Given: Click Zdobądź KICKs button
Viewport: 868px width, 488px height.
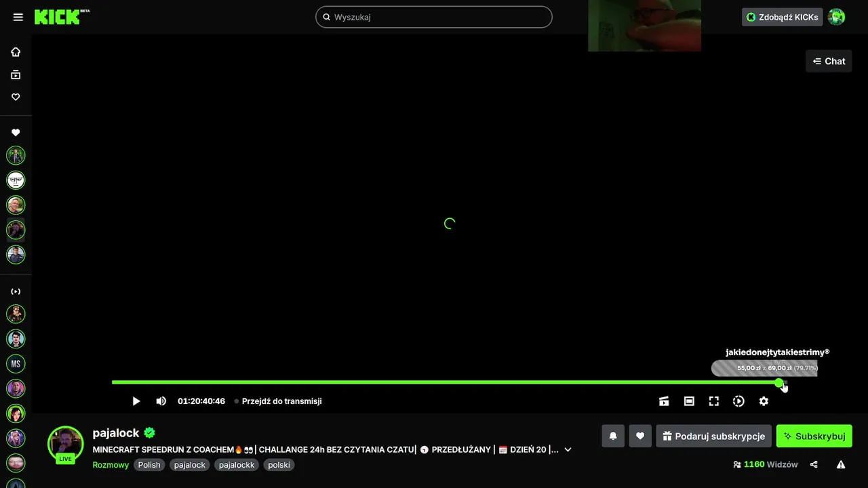Looking at the screenshot, I should (x=782, y=17).
